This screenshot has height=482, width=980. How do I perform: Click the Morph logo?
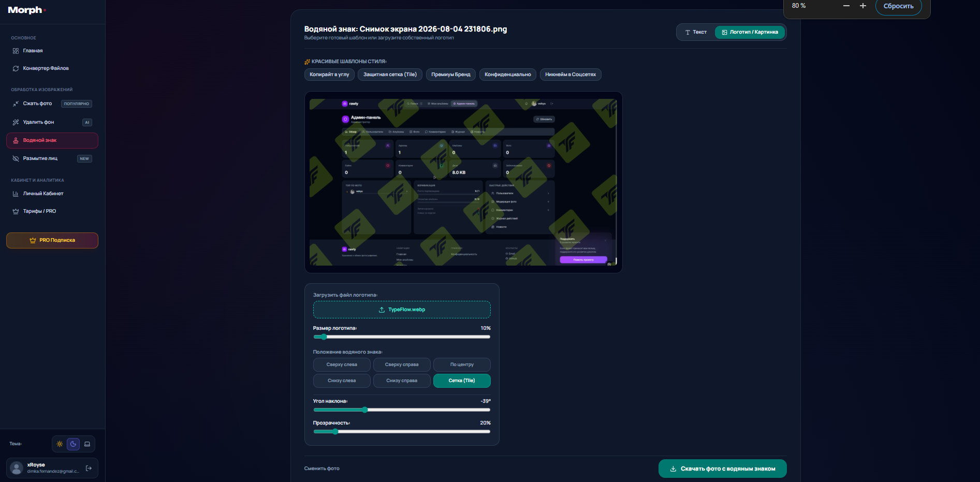point(27,10)
